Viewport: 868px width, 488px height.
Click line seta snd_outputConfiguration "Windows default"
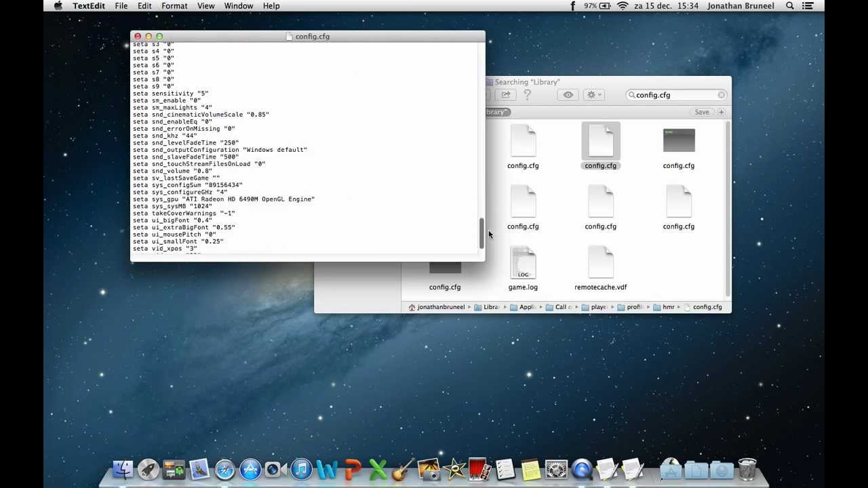[x=220, y=150]
